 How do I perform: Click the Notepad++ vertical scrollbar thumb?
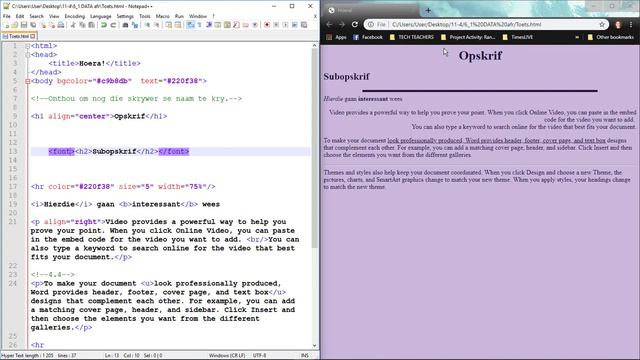pos(314,149)
